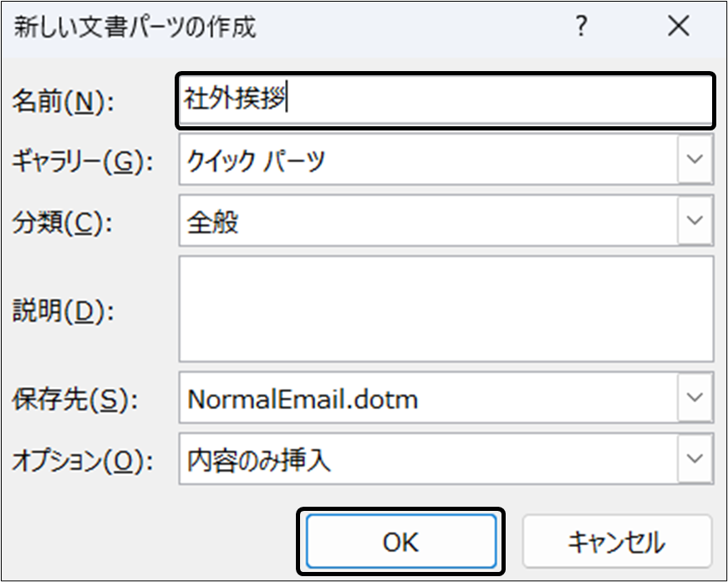Click the 保存先(S) label

pos(73,401)
